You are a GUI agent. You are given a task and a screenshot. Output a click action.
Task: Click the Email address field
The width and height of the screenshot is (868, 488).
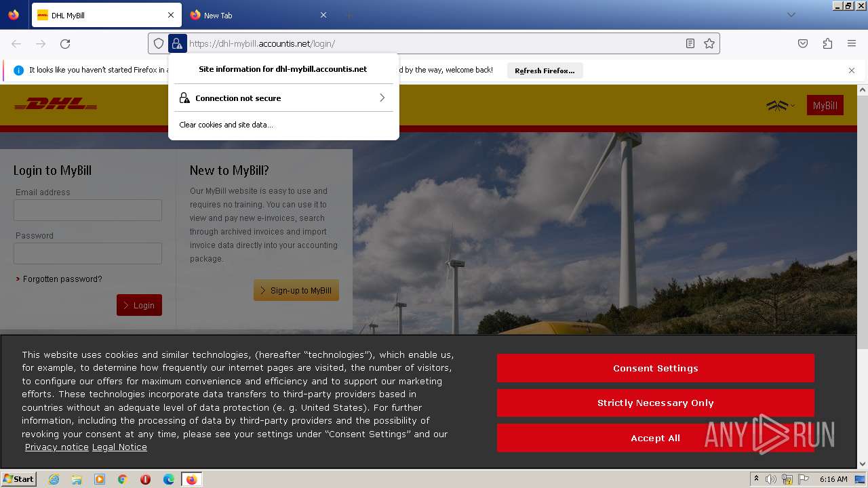(x=87, y=210)
